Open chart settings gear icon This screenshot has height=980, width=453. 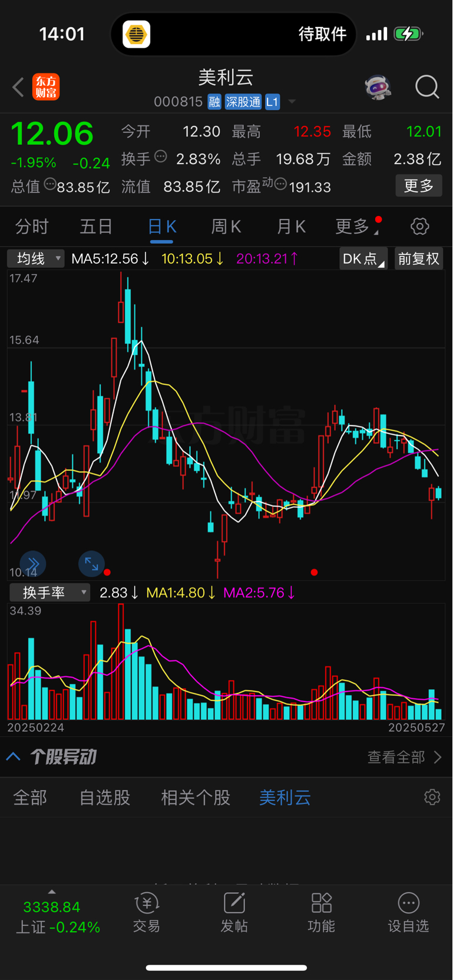click(419, 226)
